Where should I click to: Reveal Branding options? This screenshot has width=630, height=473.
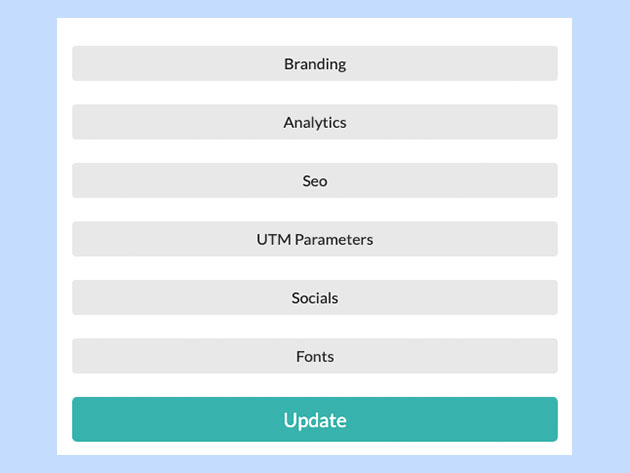314,64
